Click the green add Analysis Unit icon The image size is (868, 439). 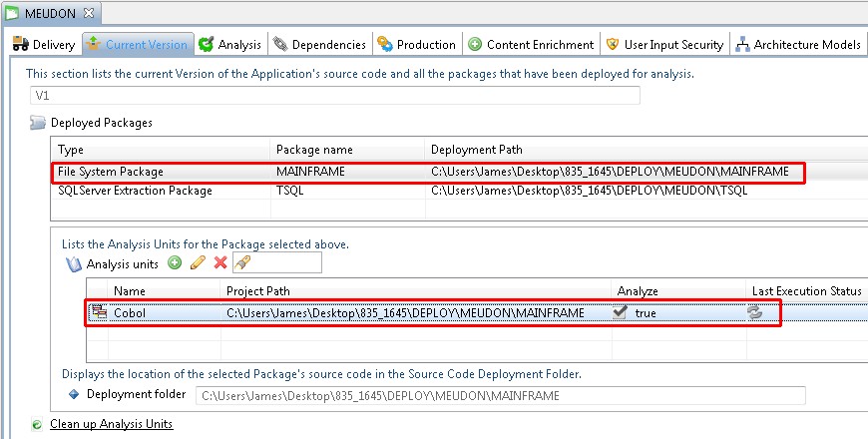click(175, 263)
